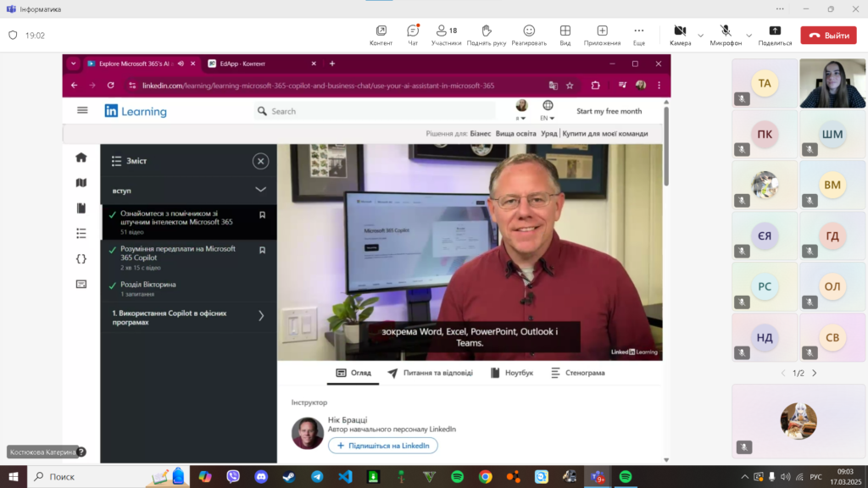Open the EN language dropdown
The image size is (868, 488).
548,110
